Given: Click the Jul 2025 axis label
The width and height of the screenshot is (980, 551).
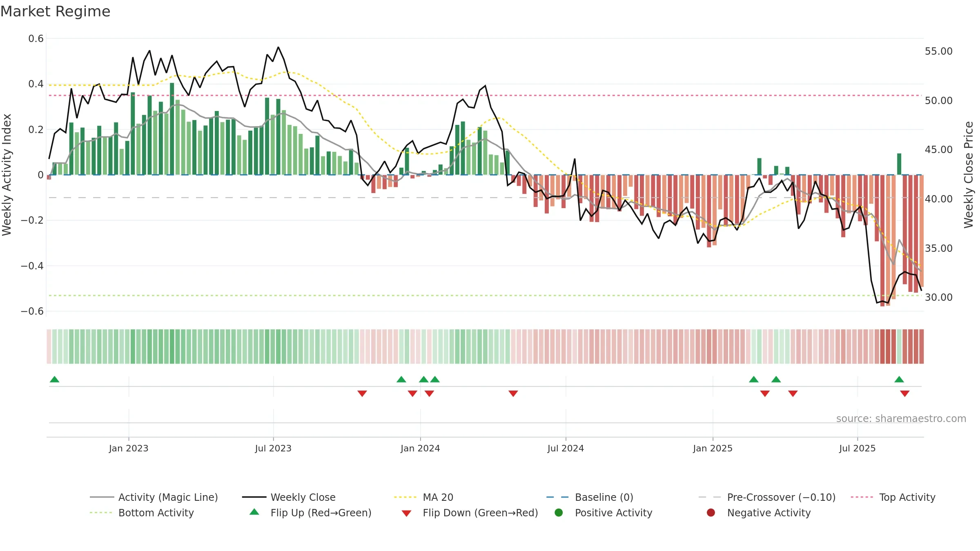Looking at the screenshot, I should (x=857, y=448).
